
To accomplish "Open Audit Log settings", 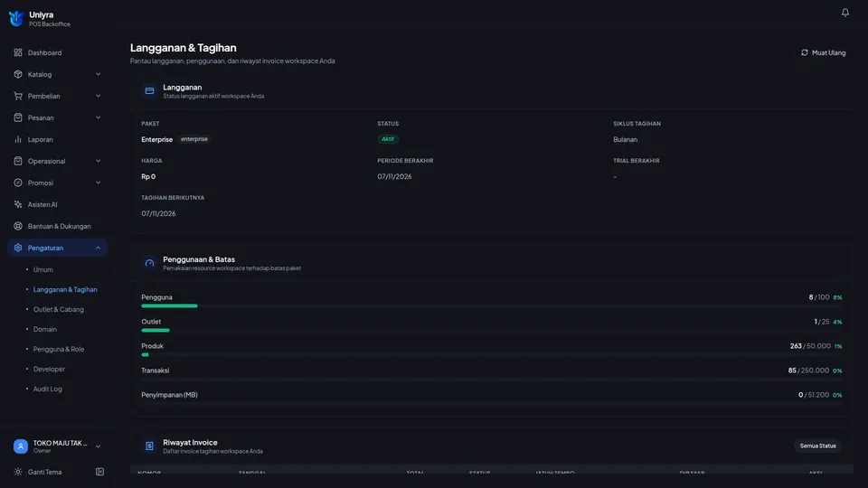I will (48, 389).
